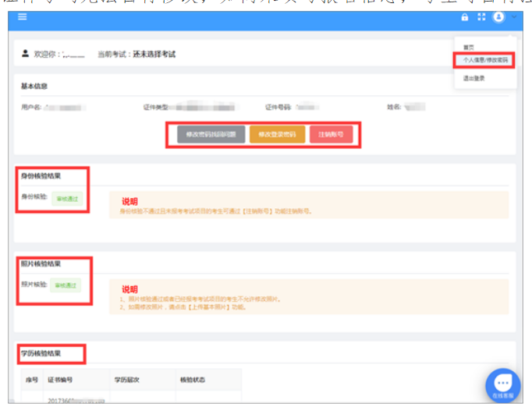Click the 证书编号 column header
Image resolution: width=532 pixels, height=407 pixels.
60,380
